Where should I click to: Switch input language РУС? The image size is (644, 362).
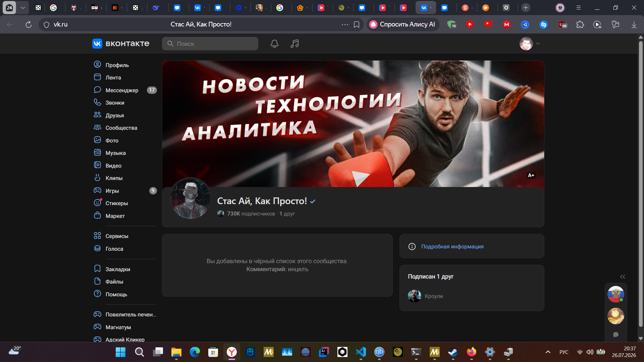pyautogui.click(x=564, y=352)
